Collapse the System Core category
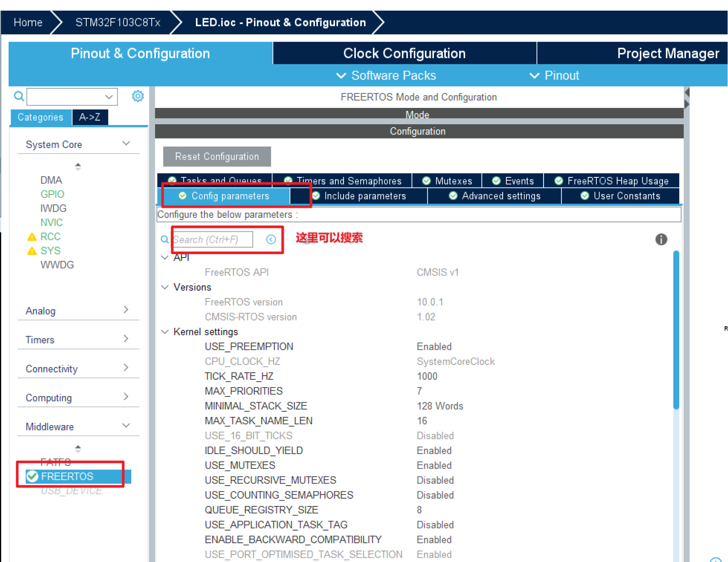The width and height of the screenshot is (728, 562). click(126, 143)
